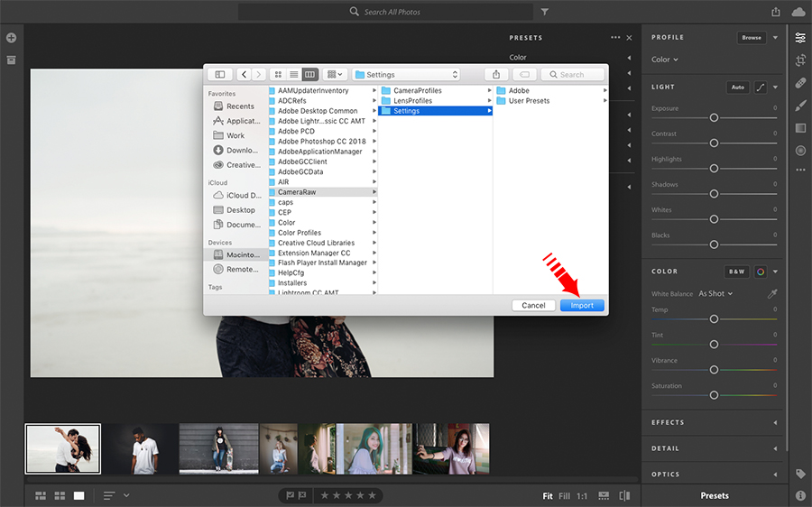Switch file dialog to icon view
This screenshot has height=507, width=812.
278,75
